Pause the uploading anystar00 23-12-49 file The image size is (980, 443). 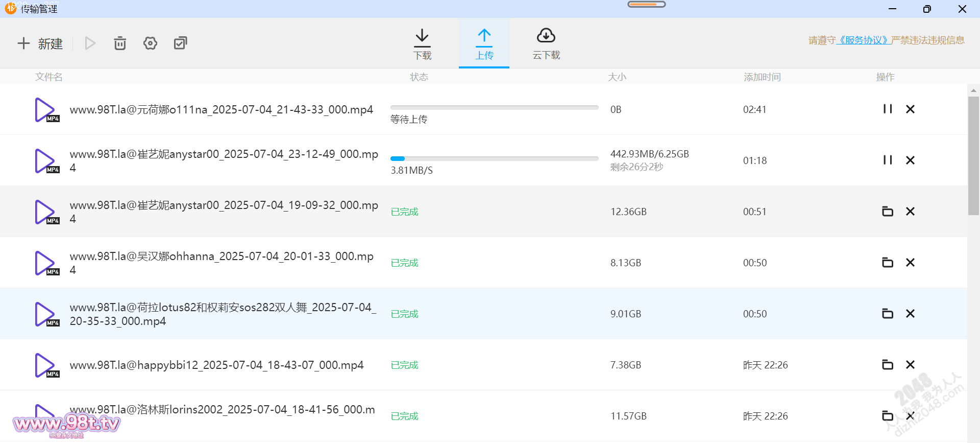point(888,160)
